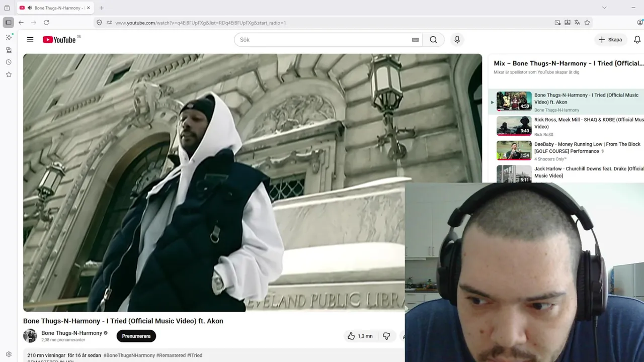The height and width of the screenshot is (362, 644).
Task: Play Jack Harlow Churchill Downs thumbnail
Action: 514,174
